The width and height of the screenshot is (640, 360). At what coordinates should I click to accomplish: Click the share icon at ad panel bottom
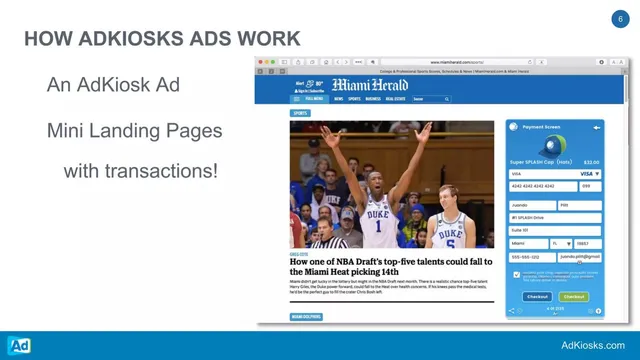pyautogui.click(x=511, y=311)
